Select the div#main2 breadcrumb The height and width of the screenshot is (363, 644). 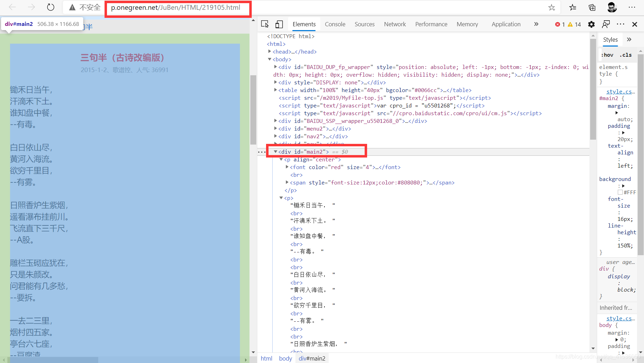pyautogui.click(x=312, y=358)
